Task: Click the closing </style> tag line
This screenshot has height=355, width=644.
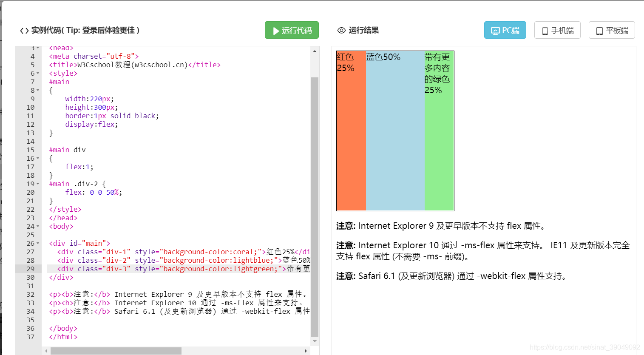Action: (x=65, y=209)
